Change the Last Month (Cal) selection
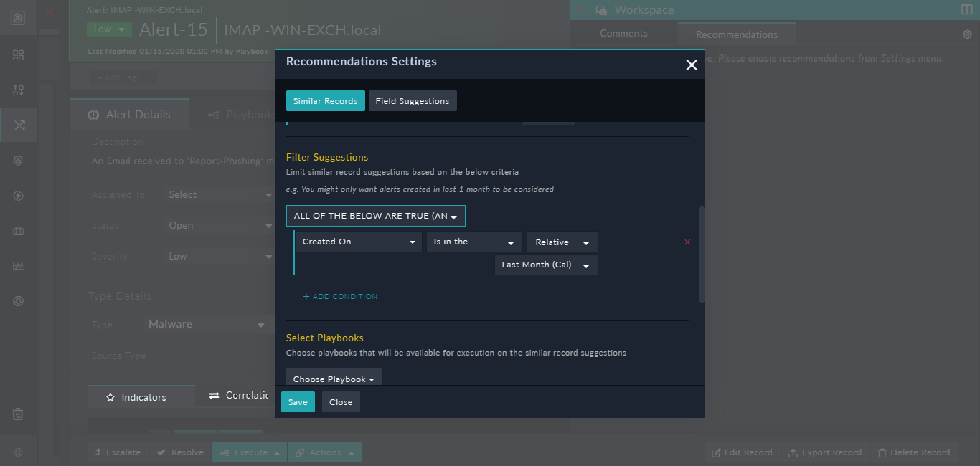This screenshot has width=980, height=466. click(x=545, y=265)
